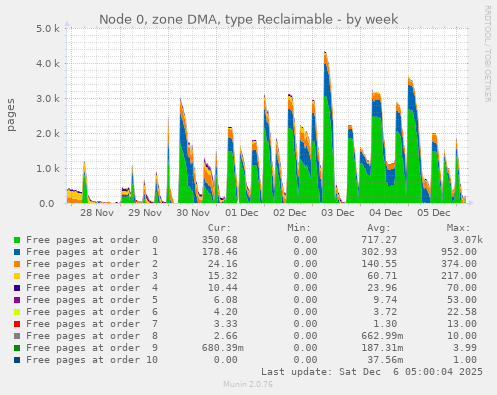Click the '4.0 k' y-axis label
This screenshot has height=395, width=497.
48,64
